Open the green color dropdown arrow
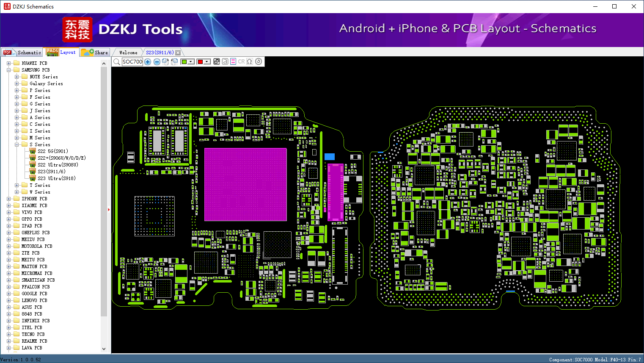Image resolution: width=644 pixels, height=363 pixels. click(x=191, y=62)
